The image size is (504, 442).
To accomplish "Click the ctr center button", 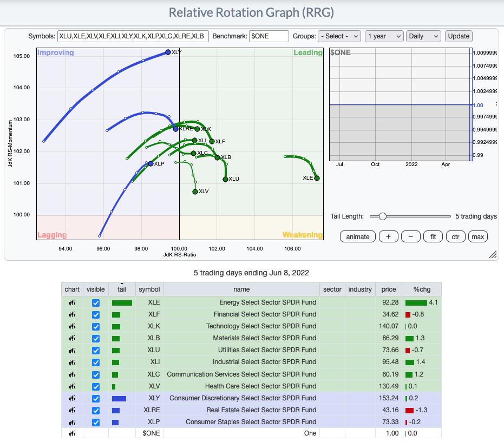I will click(455, 237).
